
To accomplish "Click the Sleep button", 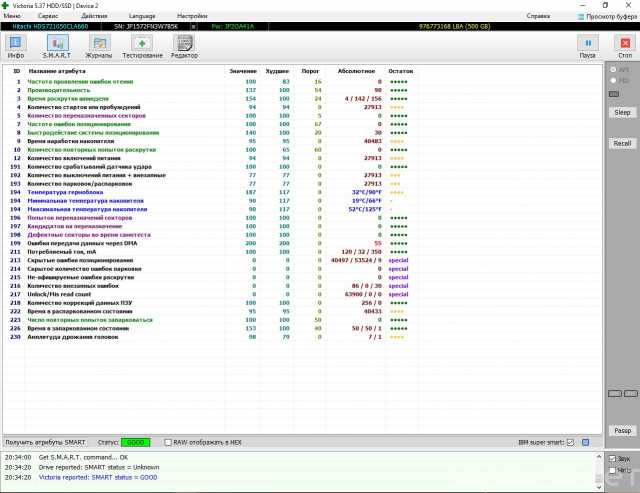I will [x=622, y=113].
